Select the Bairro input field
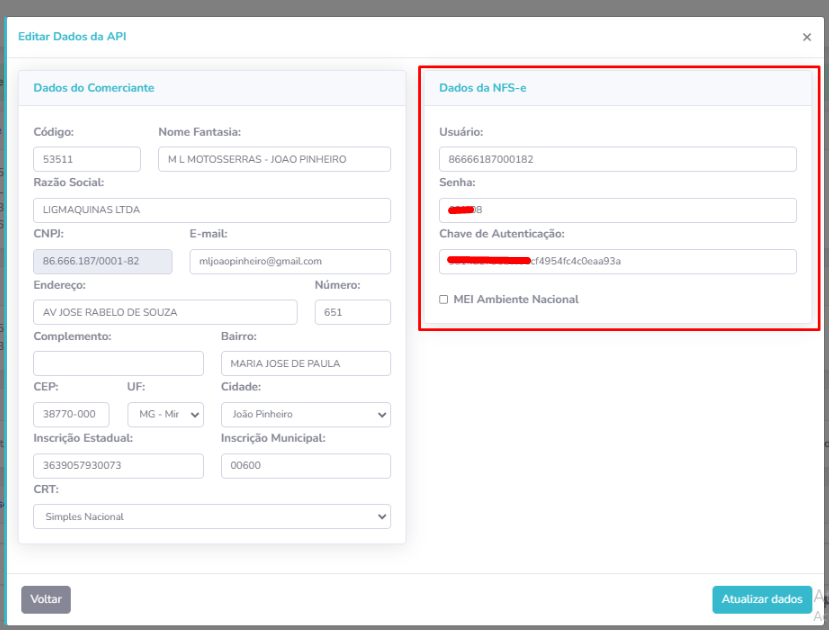Viewport: 829px width, 630px height. [x=305, y=363]
